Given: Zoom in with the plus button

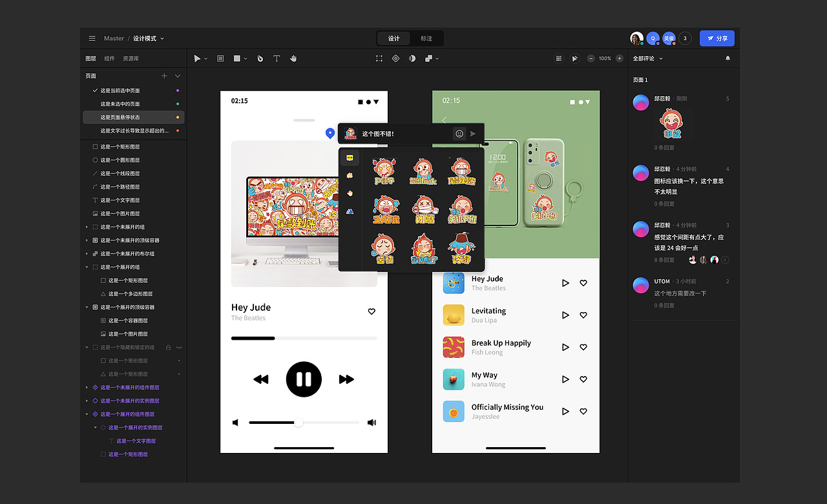Looking at the screenshot, I should [620, 58].
